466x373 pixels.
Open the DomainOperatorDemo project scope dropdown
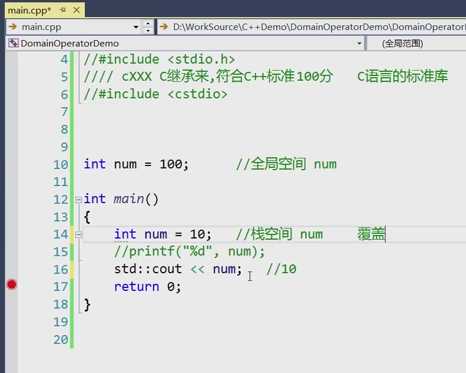tap(359, 43)
